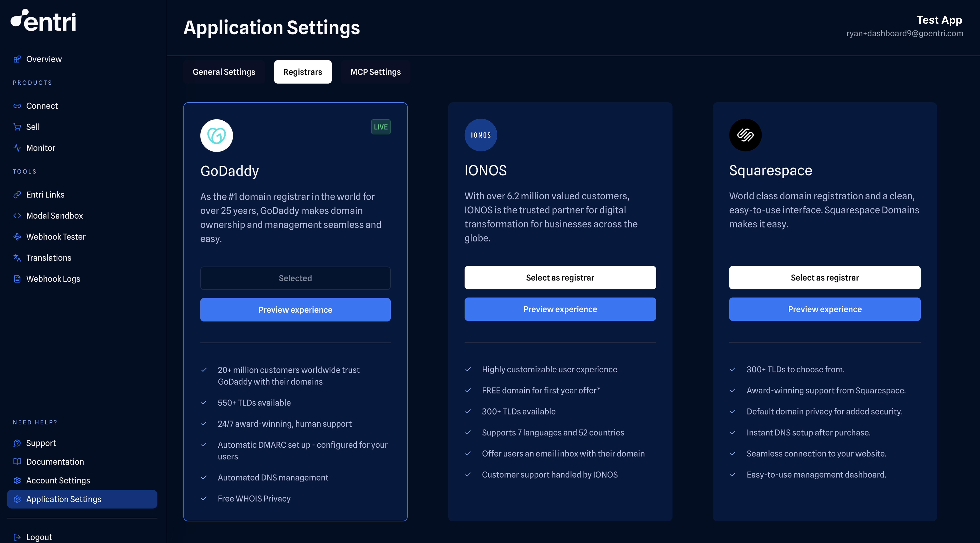Click the Webhook Logs document icon
The height and width of the screenshot is (543, 980).
[x=17, y=279]
